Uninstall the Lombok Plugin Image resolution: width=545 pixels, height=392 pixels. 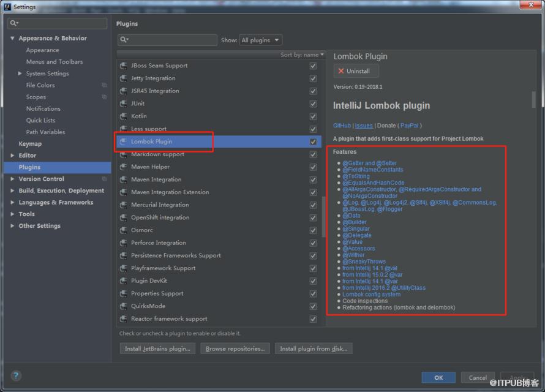click(x=356, y=71)
